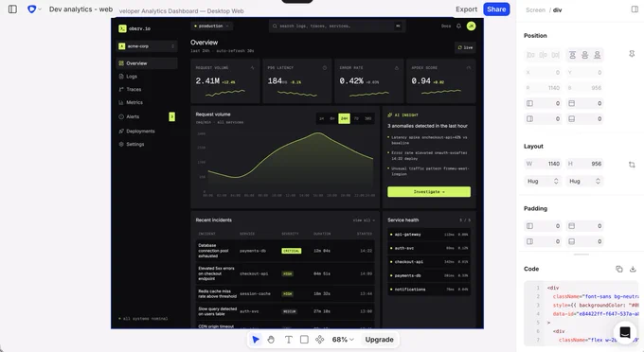This screenshot has height=352, width=644.
Task: Select the 30D time range tab
Action: point(368,118)
